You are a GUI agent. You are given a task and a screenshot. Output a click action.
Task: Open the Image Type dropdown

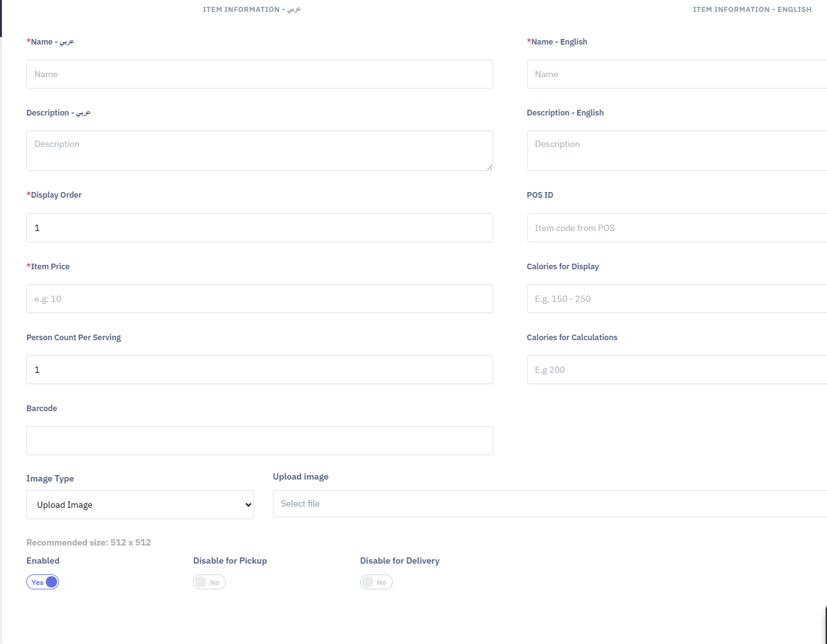[x=140, y=505]
